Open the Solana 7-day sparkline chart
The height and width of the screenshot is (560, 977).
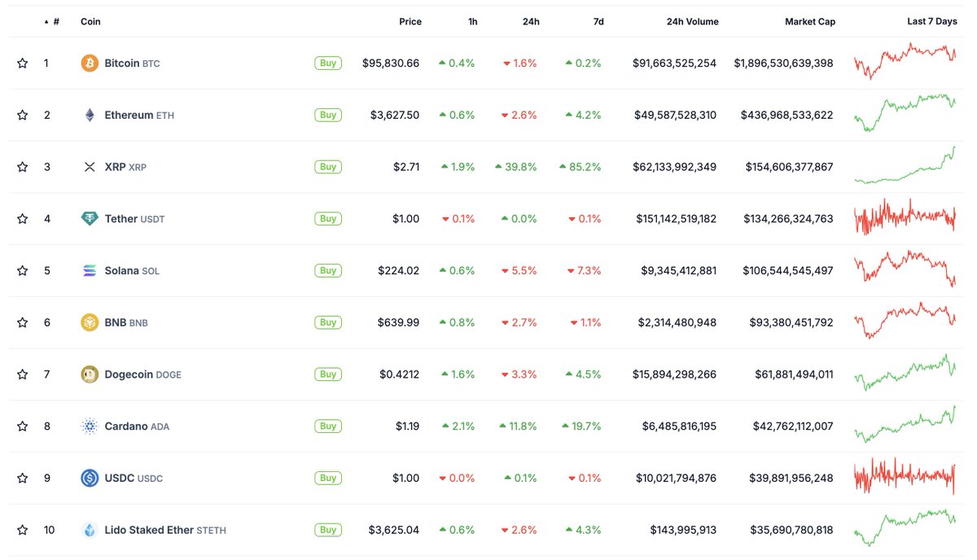(905, 269)
